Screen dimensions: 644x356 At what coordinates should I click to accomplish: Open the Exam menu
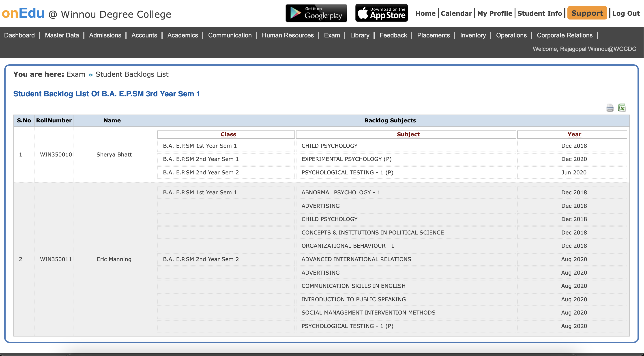tap(332, 35)
